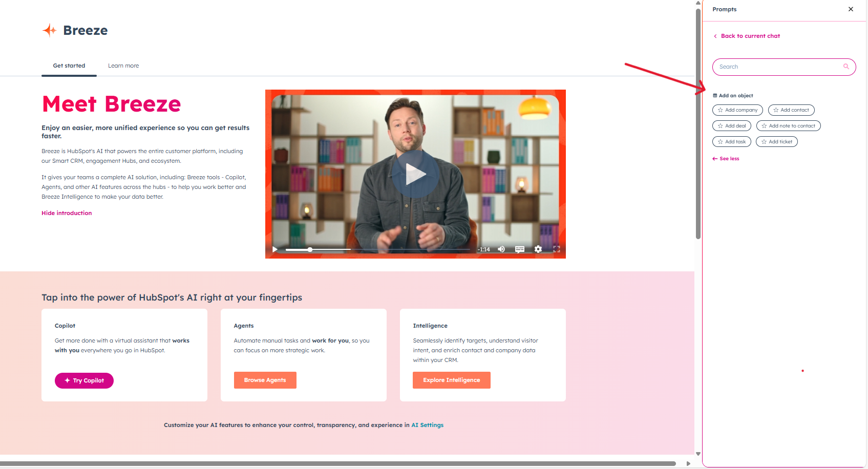Viewport: 868px width, 469px height.
Task: Favorite the Add deal prompt star
Action: [720, 125]
